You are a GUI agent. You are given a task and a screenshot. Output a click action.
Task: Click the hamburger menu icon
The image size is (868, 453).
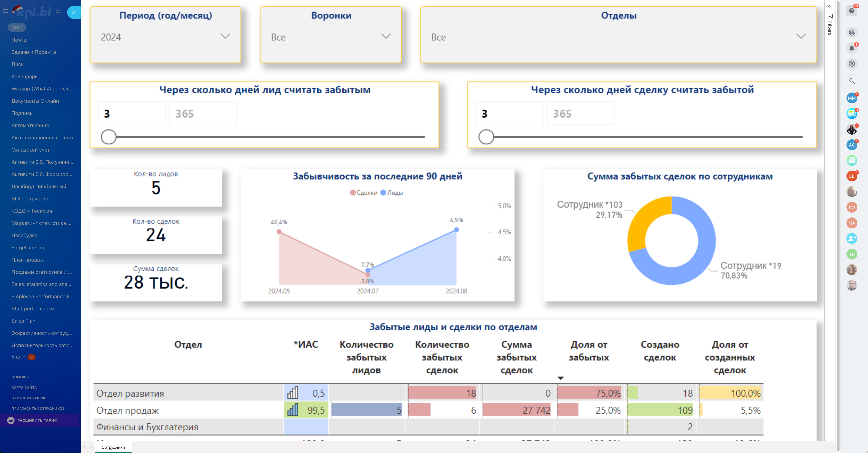click(5, 11)
